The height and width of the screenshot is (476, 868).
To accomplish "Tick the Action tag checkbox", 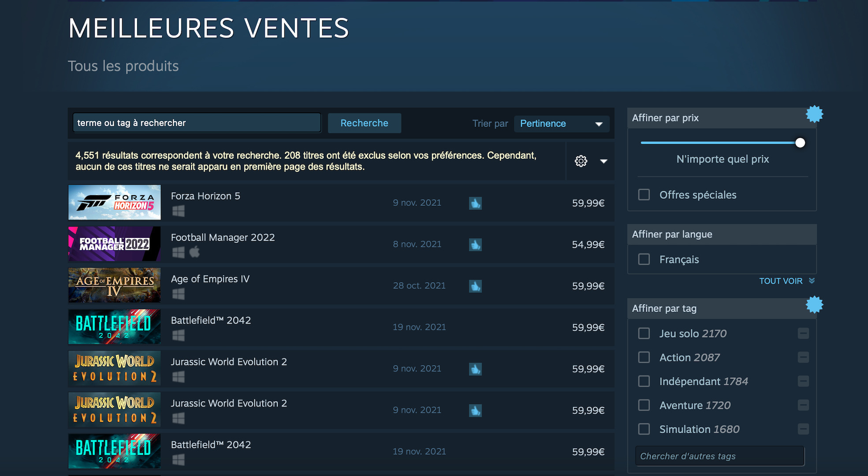I will tap(644, 357).
